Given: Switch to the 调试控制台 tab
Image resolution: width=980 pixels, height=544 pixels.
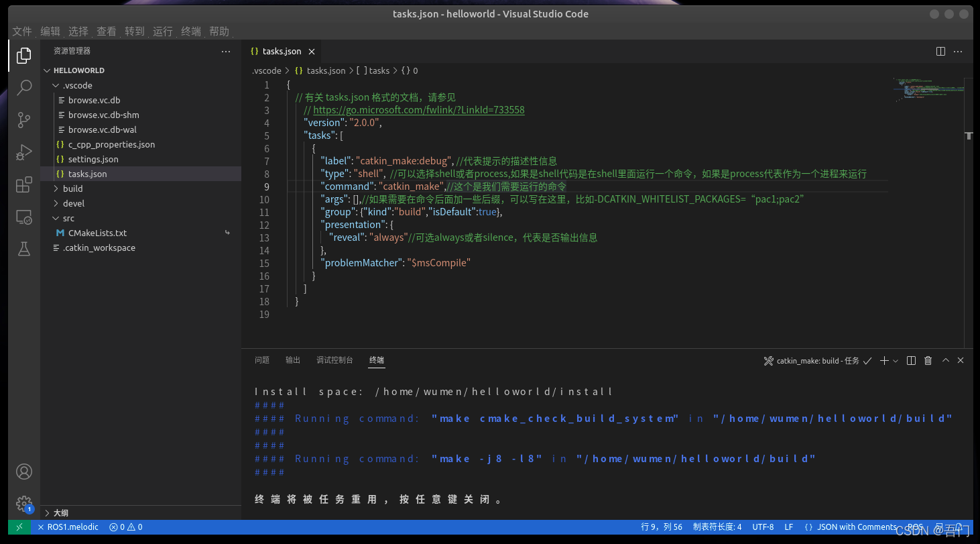Looking at the screenshot, I should (x=335, y=360).
